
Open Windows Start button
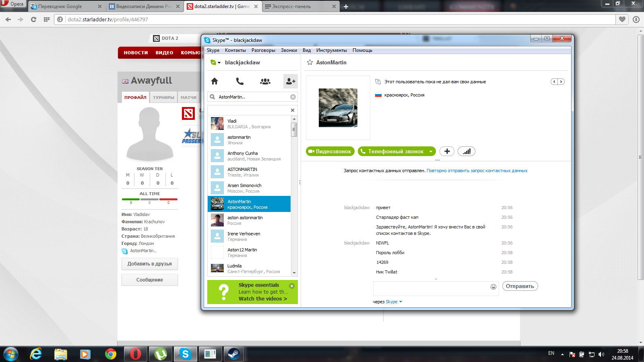click(11, 354)
